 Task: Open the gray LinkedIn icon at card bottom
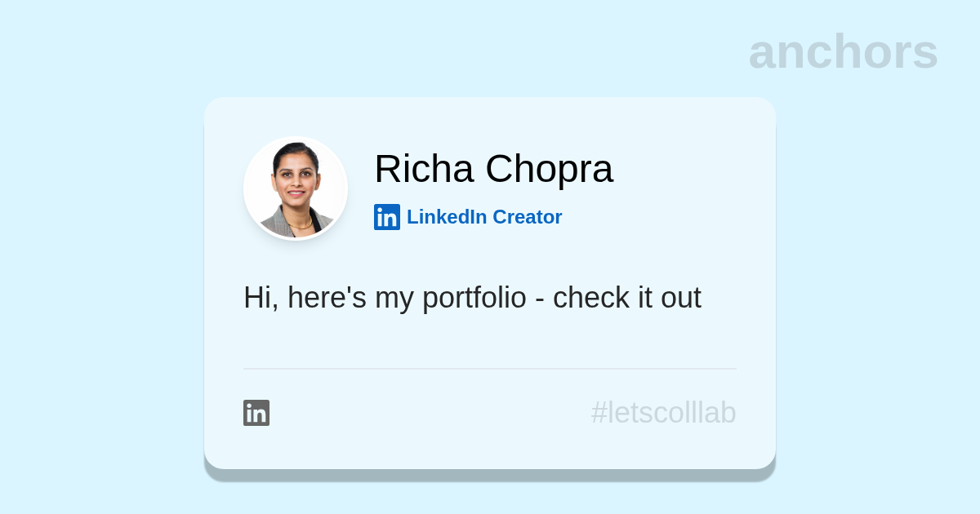point(256,413)
